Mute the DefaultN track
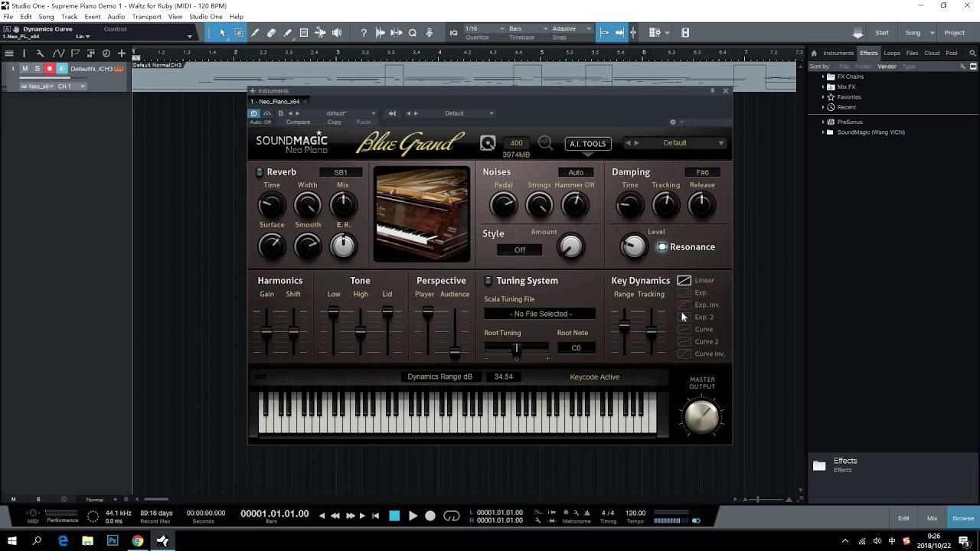 pos(24,69)
